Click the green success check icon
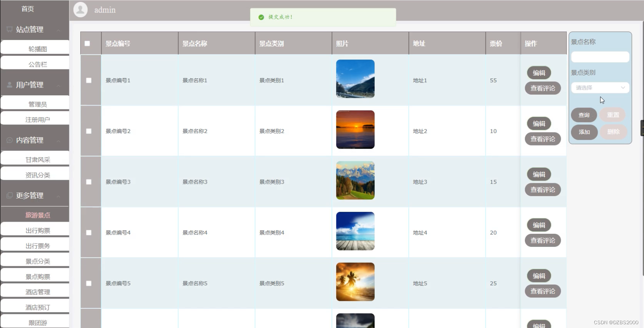Image resolution: width=644 pixels, height=328 pixels. coord(261,17)
